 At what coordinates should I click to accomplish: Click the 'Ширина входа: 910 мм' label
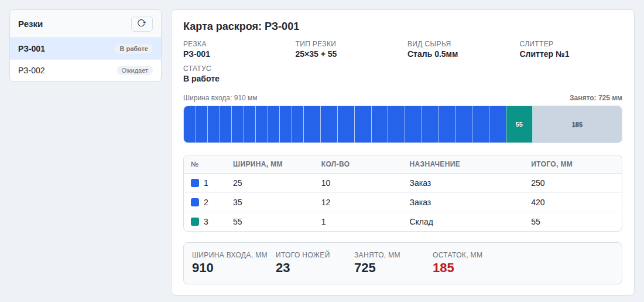(220, 98)
